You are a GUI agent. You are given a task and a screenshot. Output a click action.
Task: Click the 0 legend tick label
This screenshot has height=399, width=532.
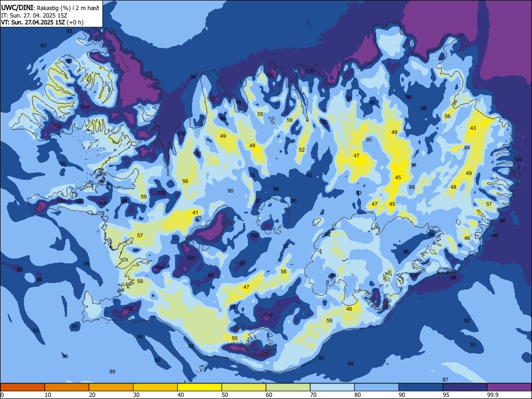2,395
